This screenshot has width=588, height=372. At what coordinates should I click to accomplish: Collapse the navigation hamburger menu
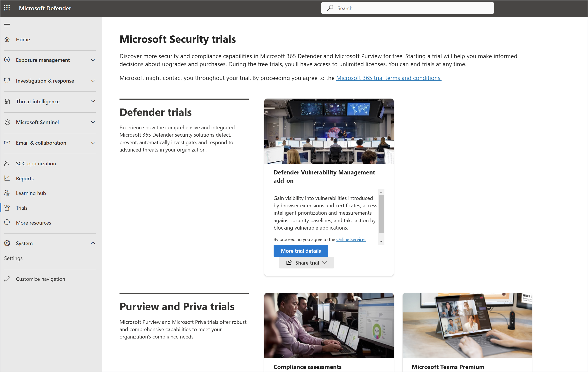pos(7,24)
